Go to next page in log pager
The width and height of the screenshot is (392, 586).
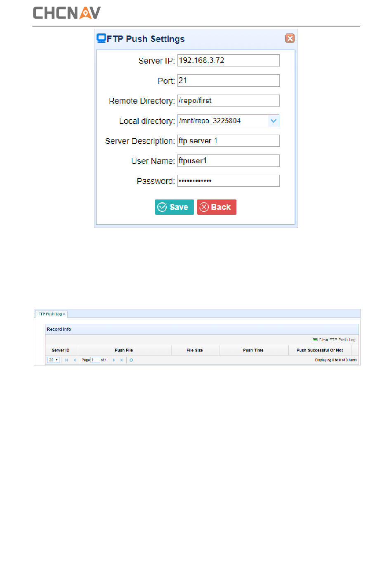click(x=114, y=360)
